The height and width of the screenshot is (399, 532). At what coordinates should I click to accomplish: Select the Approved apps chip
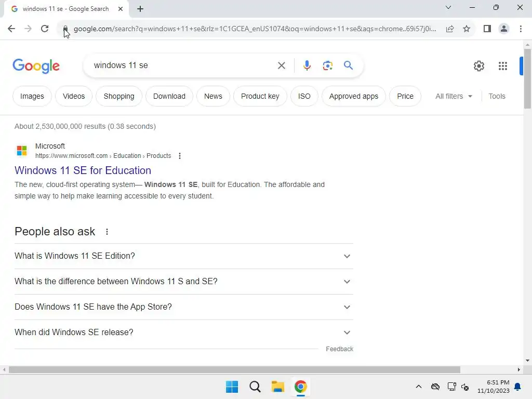pos(353,96)
